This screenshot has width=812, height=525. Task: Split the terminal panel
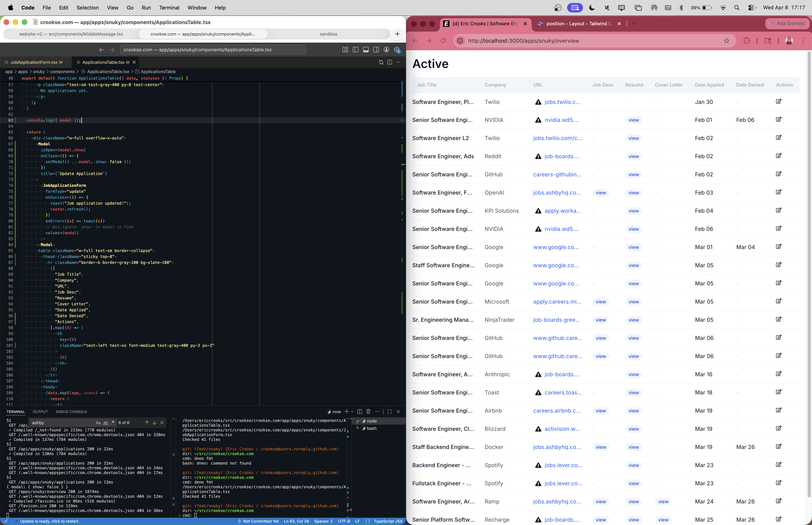(x=359, y=411)
